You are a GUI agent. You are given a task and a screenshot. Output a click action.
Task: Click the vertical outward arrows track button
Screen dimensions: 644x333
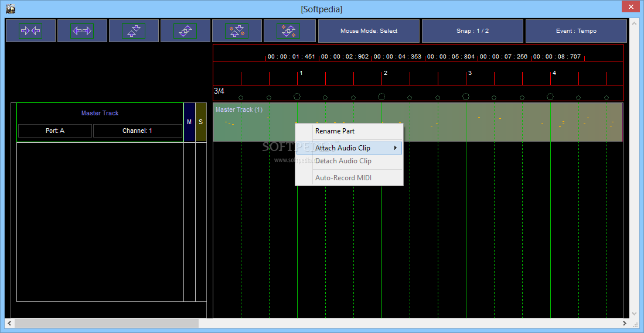(x=185, y=31)
